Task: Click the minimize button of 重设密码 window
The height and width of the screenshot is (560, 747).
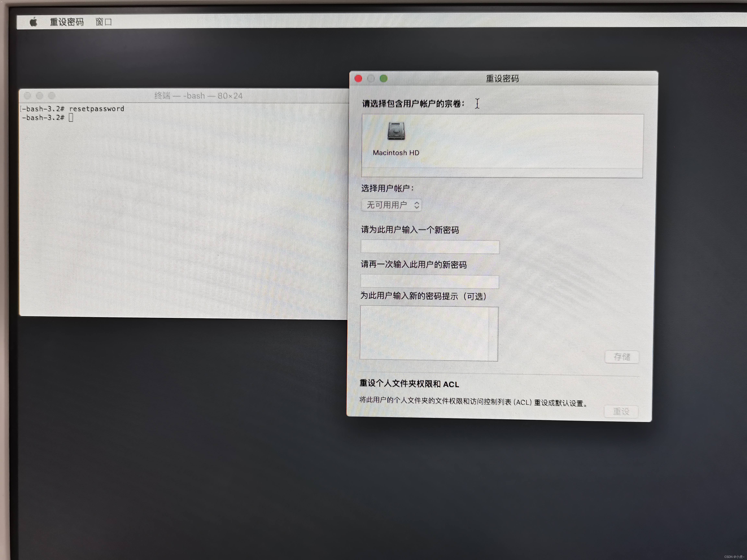Action: (x=371, y=79)
